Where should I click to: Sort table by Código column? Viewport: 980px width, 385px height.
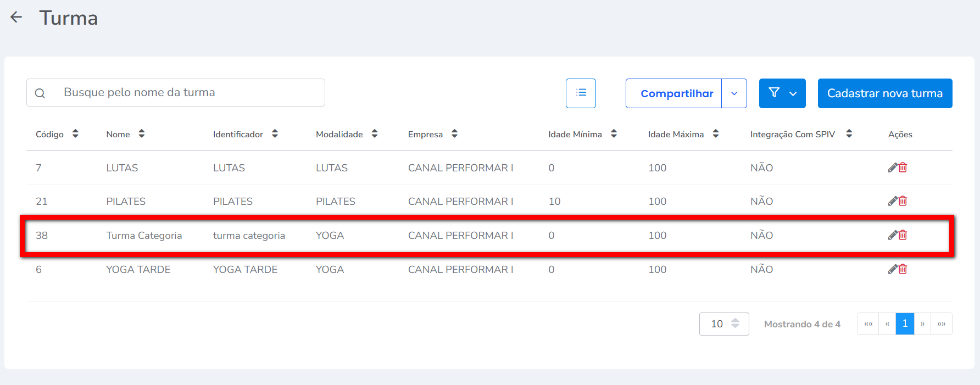click(75, 134)
